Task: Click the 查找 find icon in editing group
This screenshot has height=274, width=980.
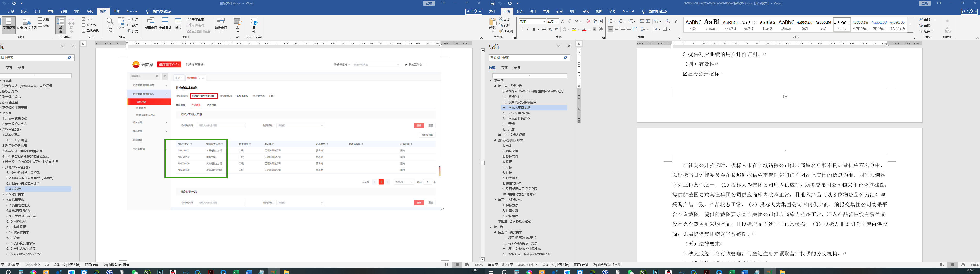Action: (x=925, y=19)
